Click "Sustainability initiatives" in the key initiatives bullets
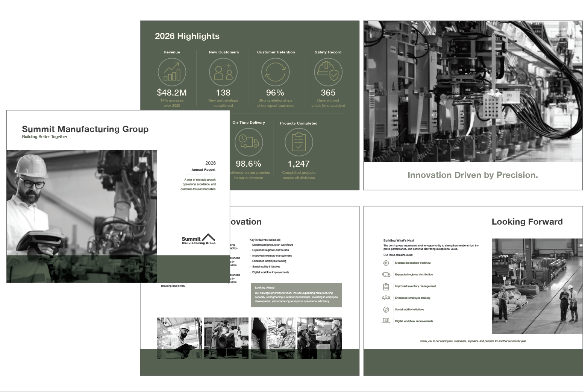This screenshot has height=392, width=588. tap(266, 267)
